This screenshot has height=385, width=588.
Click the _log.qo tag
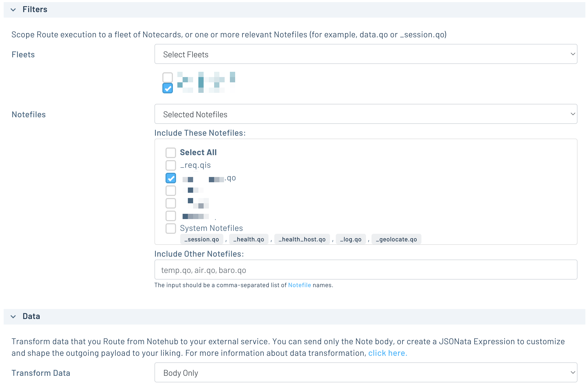pyautogui.click(x=351, y=239)
